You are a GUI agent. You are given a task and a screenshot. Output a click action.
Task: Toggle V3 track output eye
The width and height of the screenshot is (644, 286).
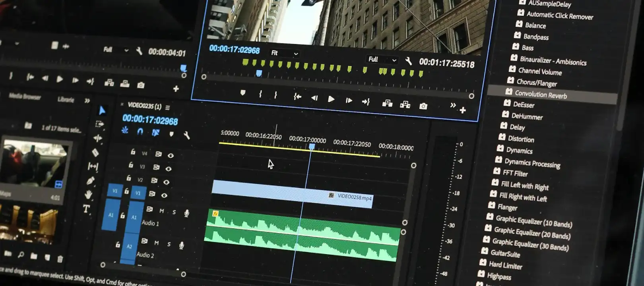pyautogui.click(x=169, y=169)
